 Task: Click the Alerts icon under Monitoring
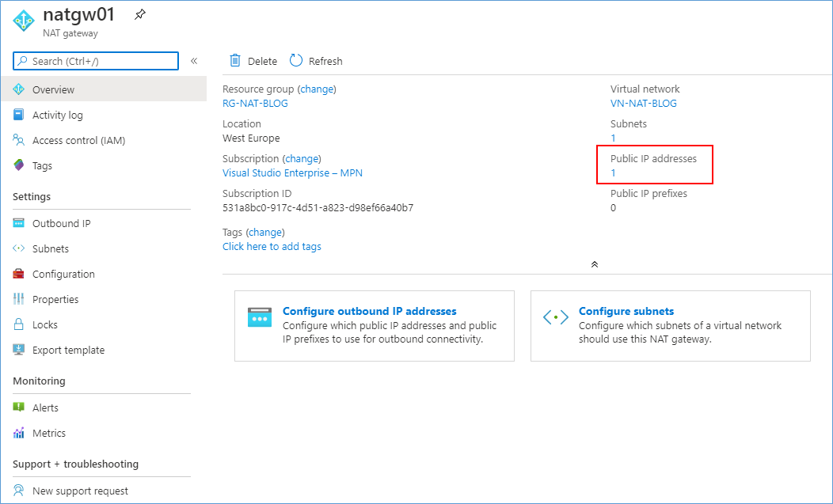coord(18,407)
